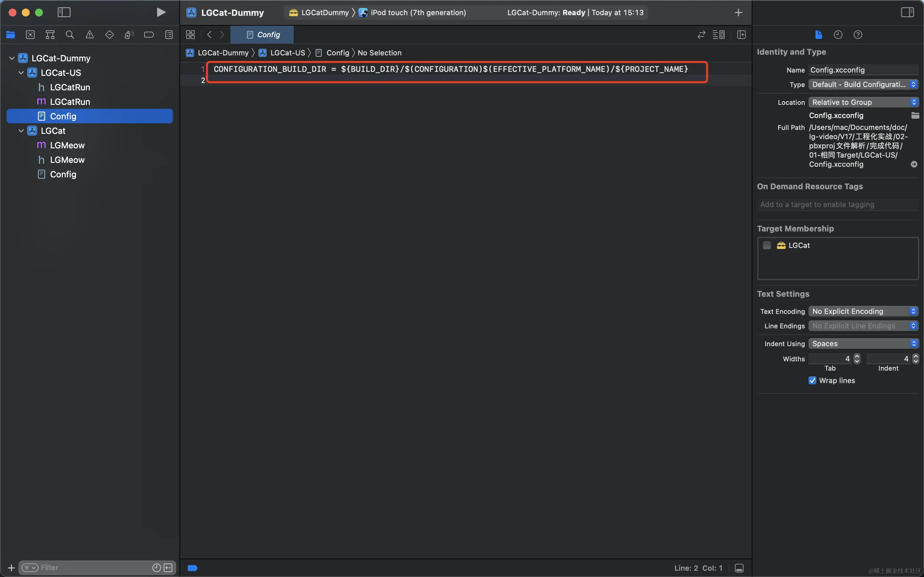
Task: Open the Breakpoint navigator icon
Action: point(149,35)
